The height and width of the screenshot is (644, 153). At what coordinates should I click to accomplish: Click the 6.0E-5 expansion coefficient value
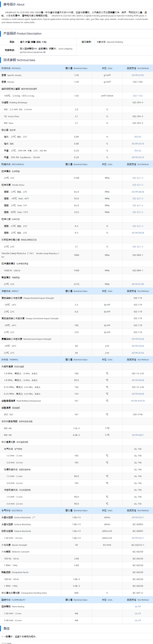(76, 435)
